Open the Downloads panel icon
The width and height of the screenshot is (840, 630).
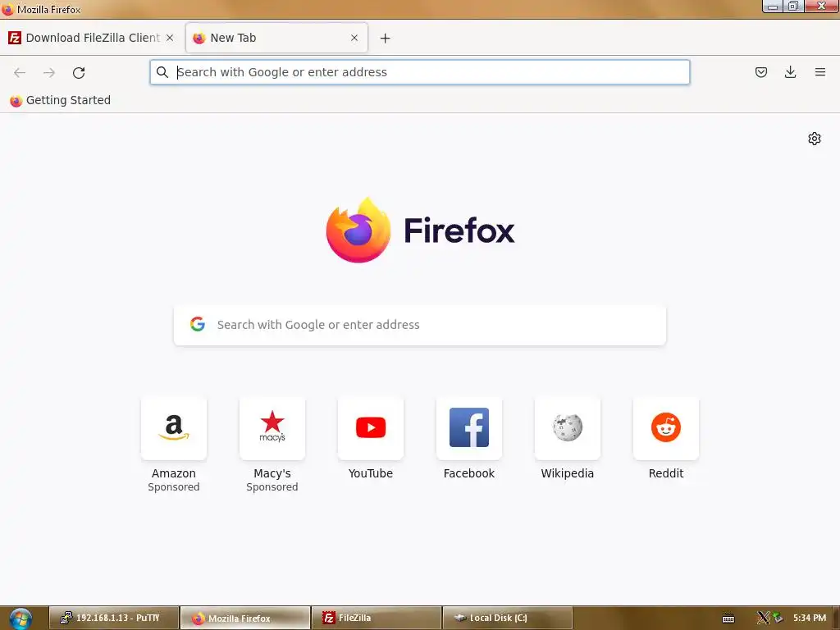(x=790, y=72)
